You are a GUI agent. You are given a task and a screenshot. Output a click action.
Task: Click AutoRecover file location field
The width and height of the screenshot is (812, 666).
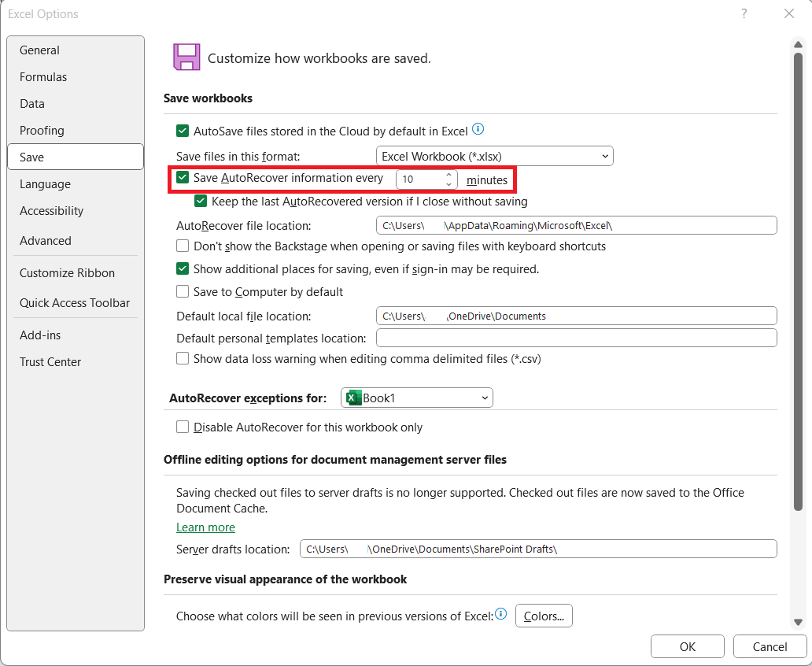(577, 225)
